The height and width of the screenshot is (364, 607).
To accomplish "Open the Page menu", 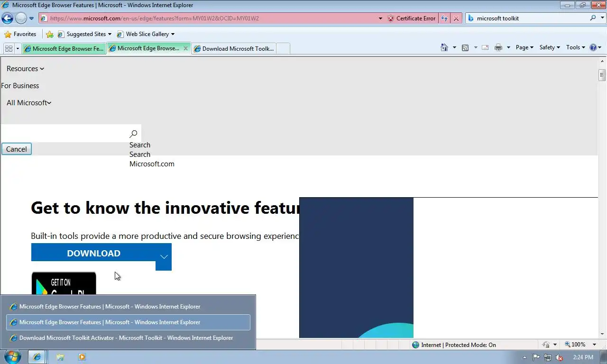I will coord(524,47).
